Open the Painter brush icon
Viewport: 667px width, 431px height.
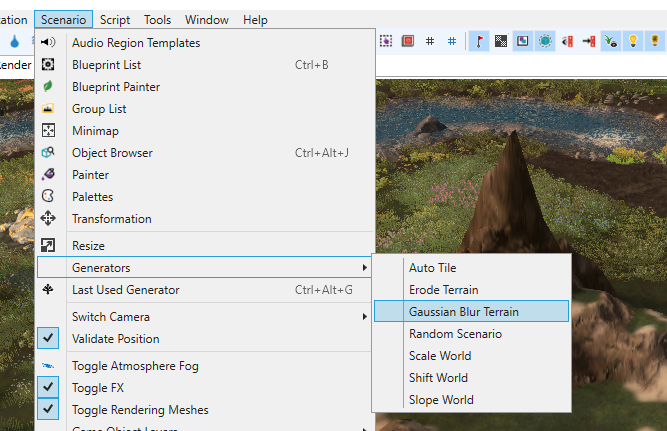48,174
